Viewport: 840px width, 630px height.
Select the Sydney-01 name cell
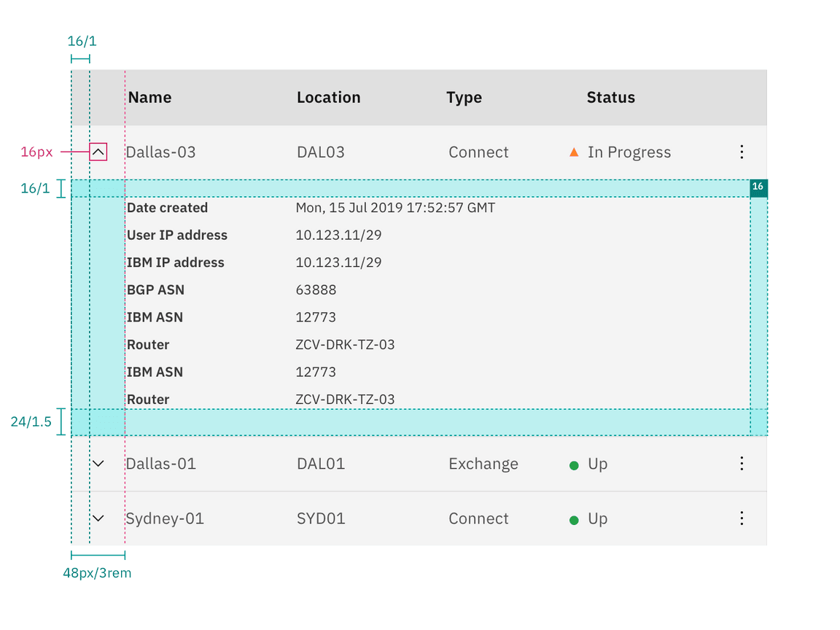pyautogui.click(x=165, y=519)
